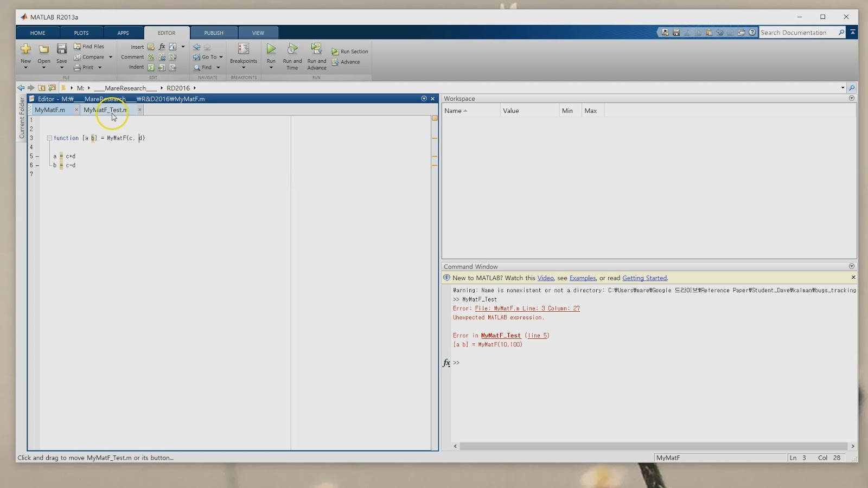Open the PUBLISH ribbon tab

click(x=214, y=33)
